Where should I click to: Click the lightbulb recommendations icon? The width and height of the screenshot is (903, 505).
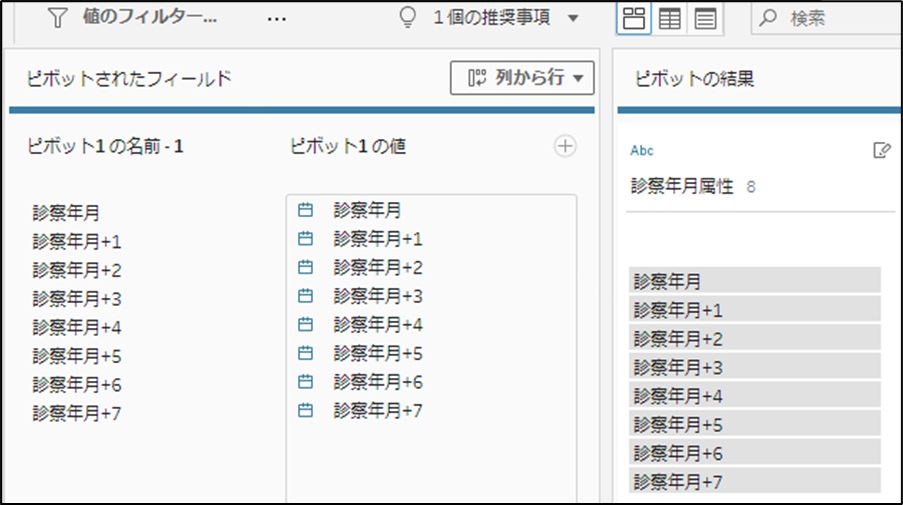(x=407, y=18)
